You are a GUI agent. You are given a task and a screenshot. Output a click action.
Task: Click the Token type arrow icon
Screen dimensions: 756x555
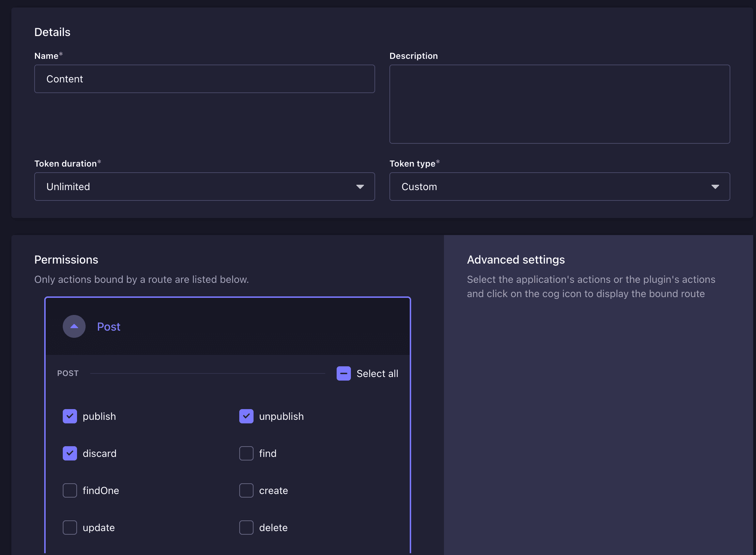(715, 187)
